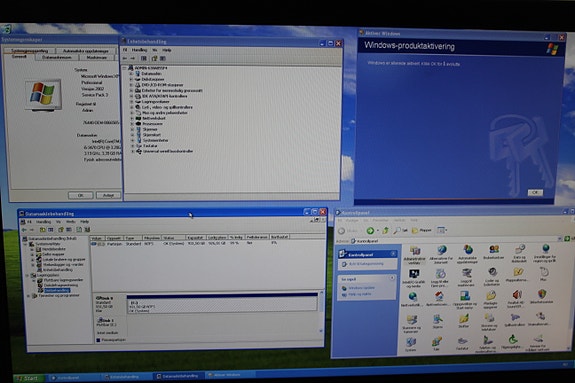Expand Tastatur node in Enhetsbehandling

tap(132, 146)
